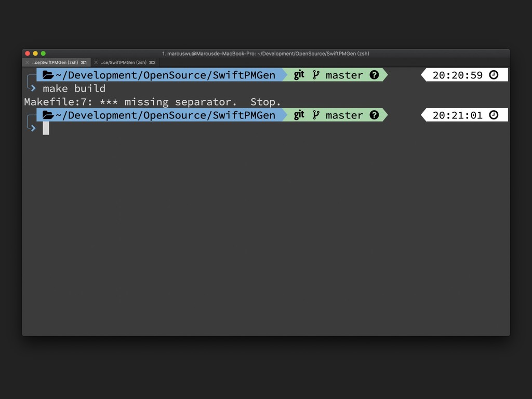Click the folder icon in the 20:21:01 prompt

click(48, 115)
